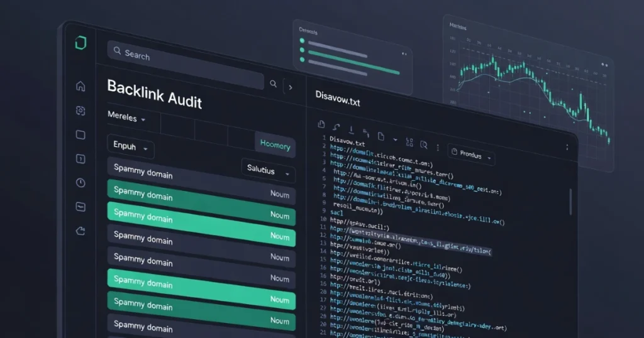Open the Home icon in sidebar

[80, 86]
